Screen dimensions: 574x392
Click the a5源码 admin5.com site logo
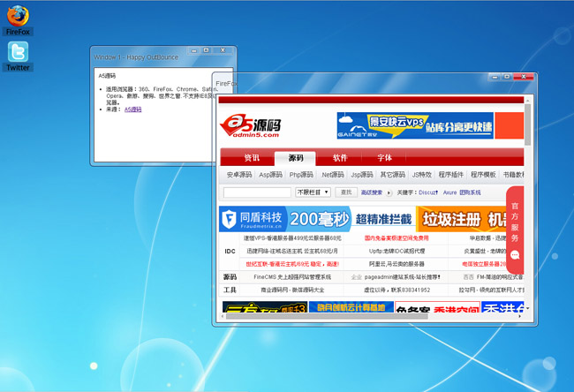click(250, 125)
